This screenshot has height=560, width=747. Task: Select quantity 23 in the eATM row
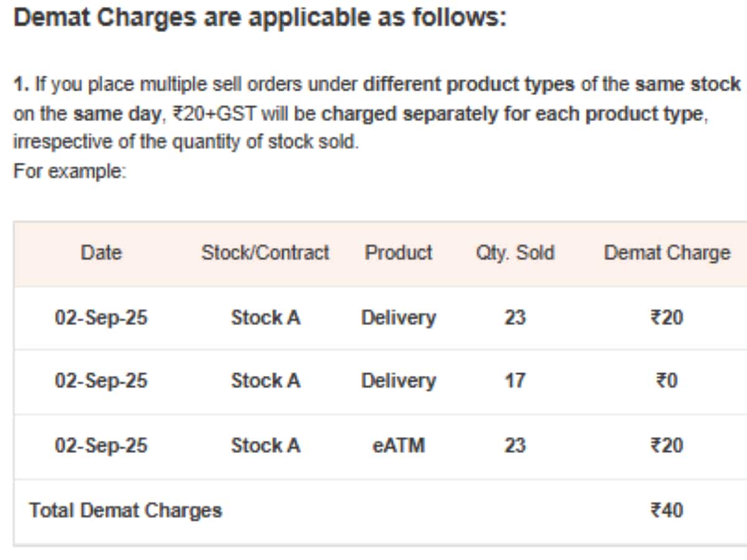(515, 446)
